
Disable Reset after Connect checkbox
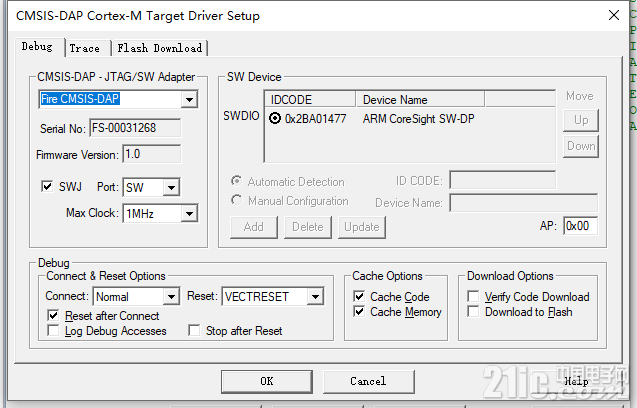53,315
